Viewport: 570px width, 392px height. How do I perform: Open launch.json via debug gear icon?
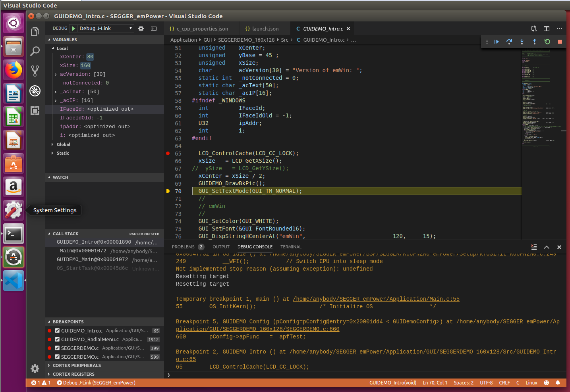141,29
